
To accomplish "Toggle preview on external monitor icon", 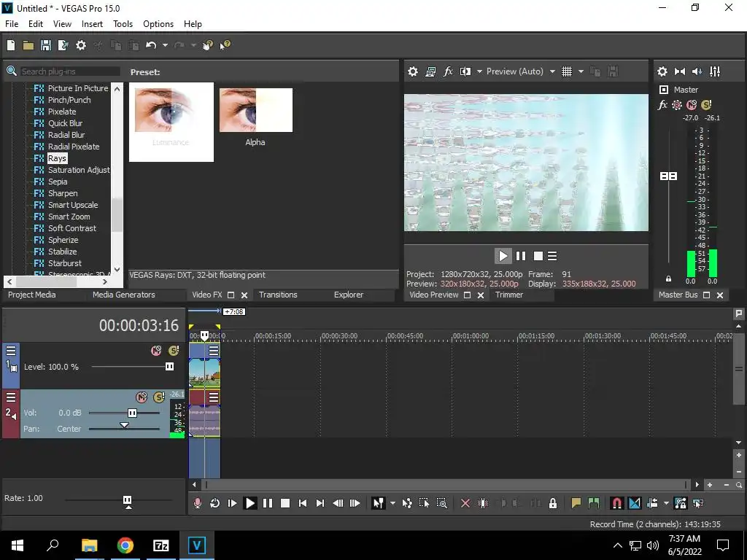I will 430,71.
